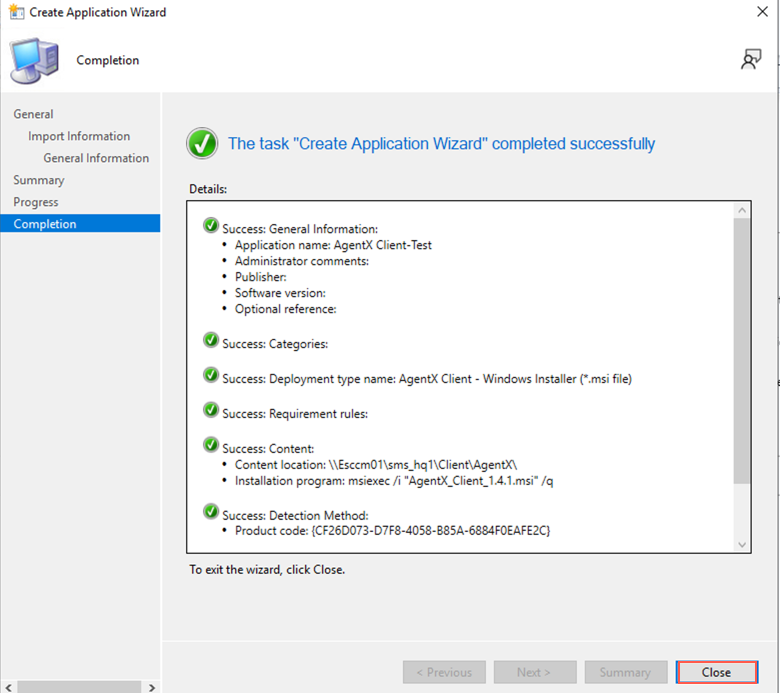Click the Product code GUID line
Image resolution: width=780 pixels, height=693 pixels.
392,531
